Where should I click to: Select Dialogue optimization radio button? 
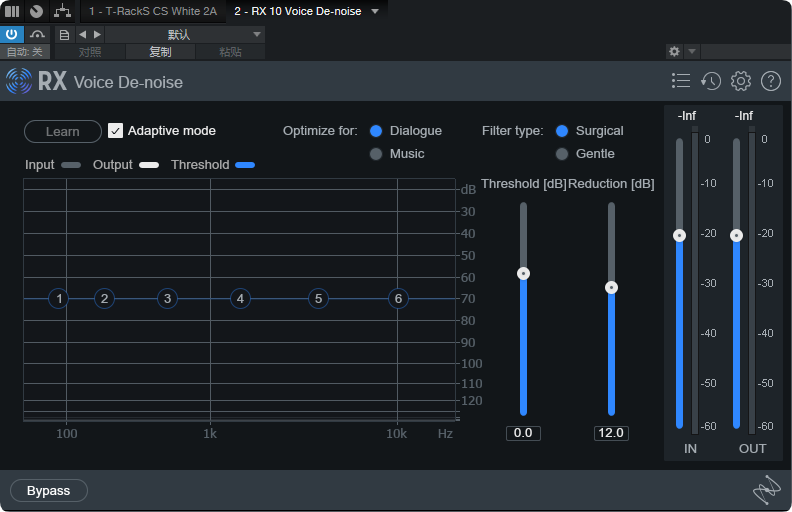(x=376, y=131)
